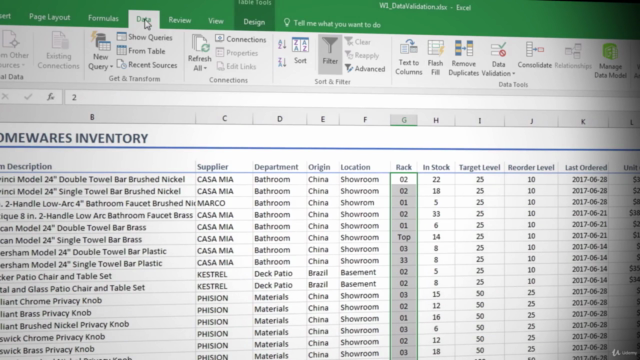Click Tell me what you want to do
The width and height of the screenshot is (640, 360).
pos(332,24)
